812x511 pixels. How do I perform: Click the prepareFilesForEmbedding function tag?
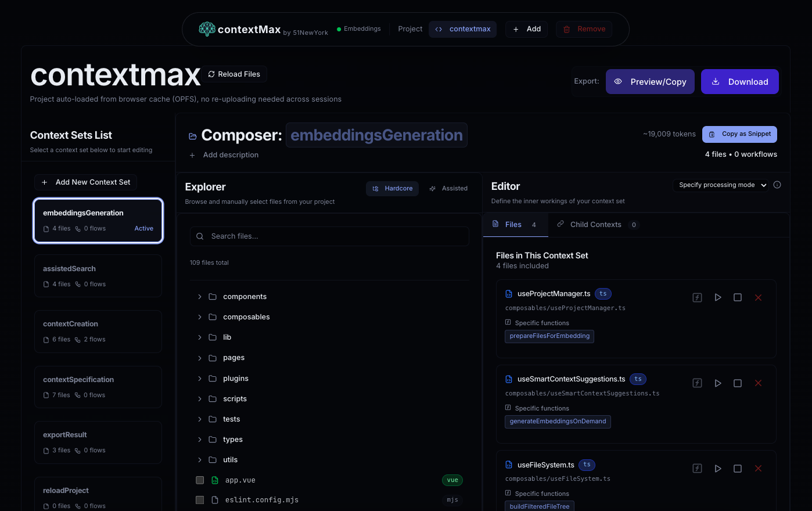tap(549, 336)
